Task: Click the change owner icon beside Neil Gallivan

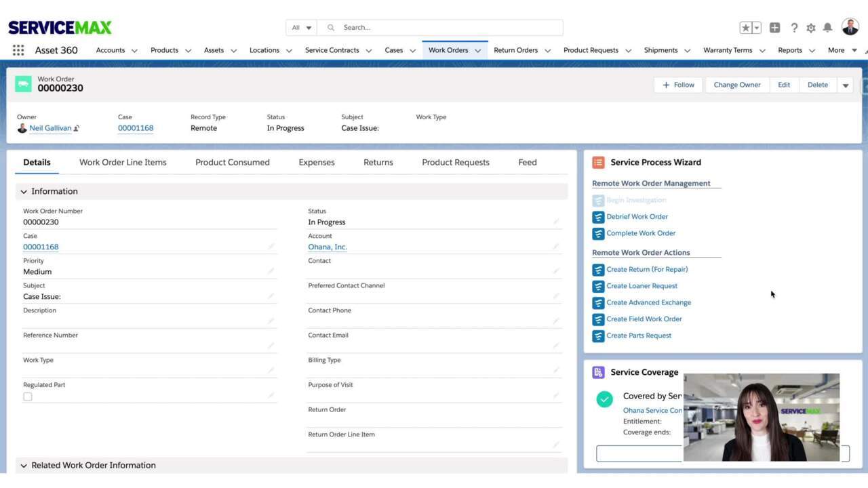Action: (77, 128)
